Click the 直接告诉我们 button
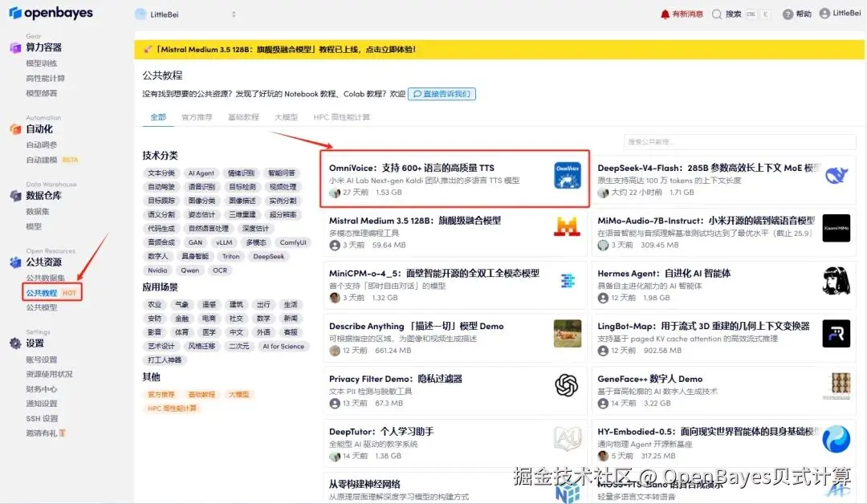The height and width of the screenshot is (504, 867). click(x=442, y=94)
